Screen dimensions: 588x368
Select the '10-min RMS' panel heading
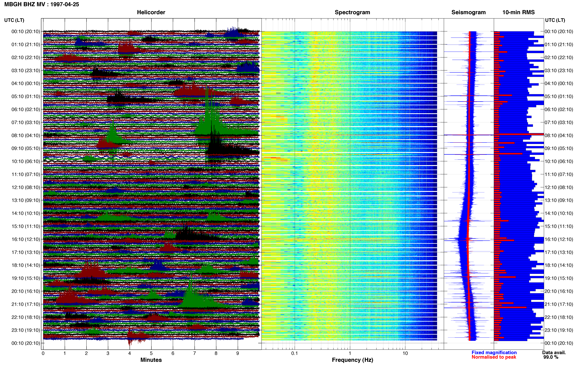(x=518, y=12)
